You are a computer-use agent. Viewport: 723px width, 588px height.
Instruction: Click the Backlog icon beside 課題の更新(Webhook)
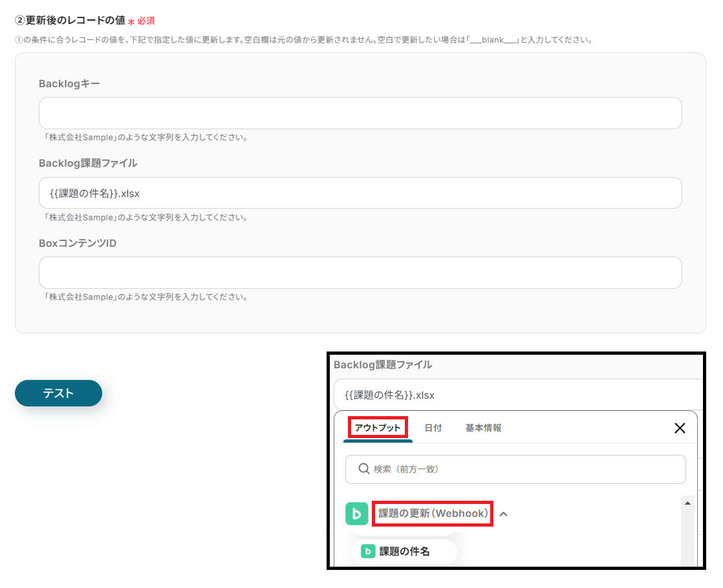click(x=357, y=514)
